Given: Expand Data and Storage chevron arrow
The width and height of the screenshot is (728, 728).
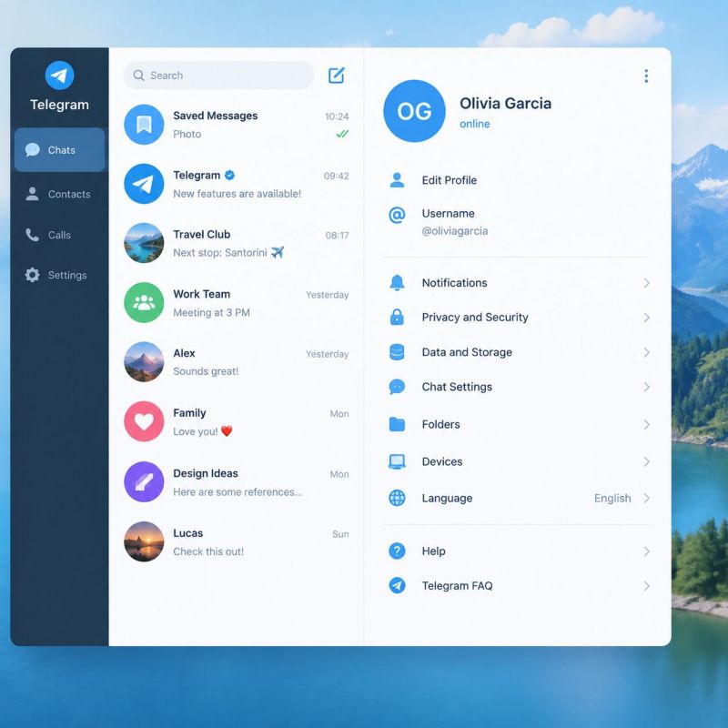Looking at the screenshot, I should (646, 352).
